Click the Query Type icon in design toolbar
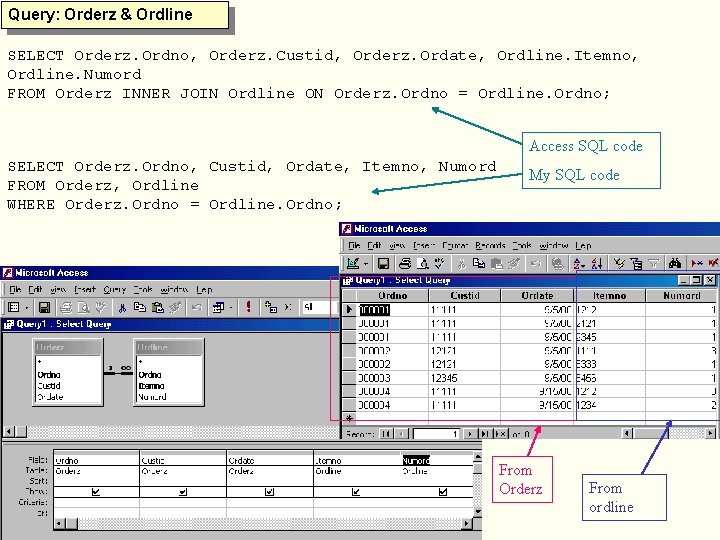Screen dimensions: 720x540 [218, 307]
